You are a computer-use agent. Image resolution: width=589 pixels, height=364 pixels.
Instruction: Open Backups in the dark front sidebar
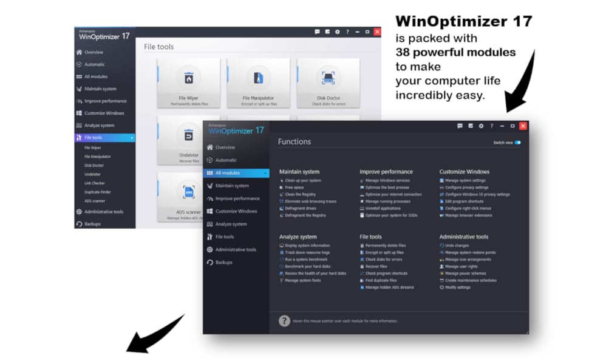223,262
